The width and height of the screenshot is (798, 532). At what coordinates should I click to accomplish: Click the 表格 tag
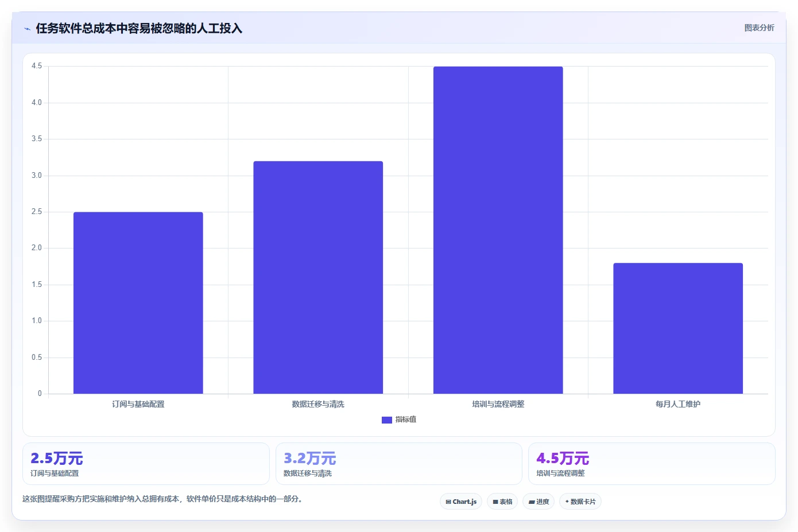click(x=502, y=502)
